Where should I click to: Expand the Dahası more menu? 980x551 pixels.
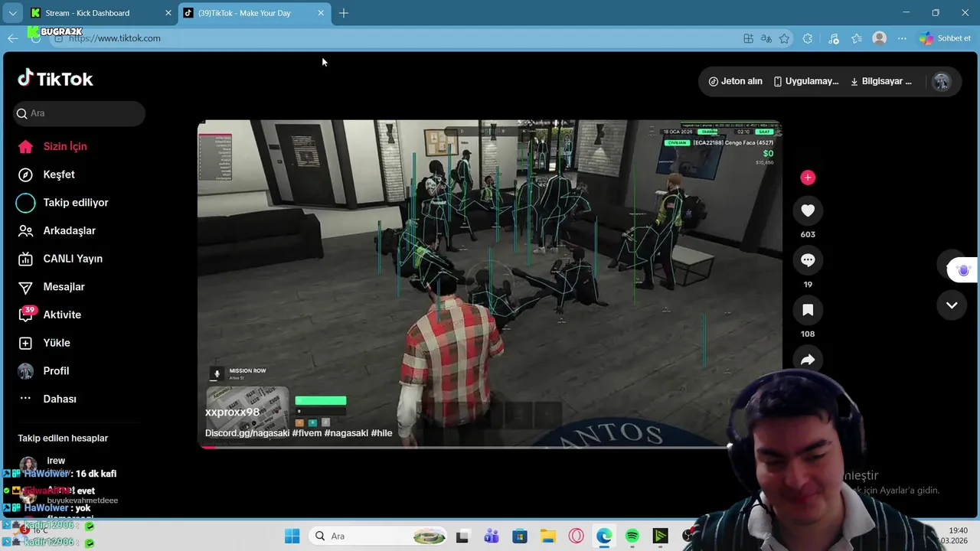(x=59, y=399)
